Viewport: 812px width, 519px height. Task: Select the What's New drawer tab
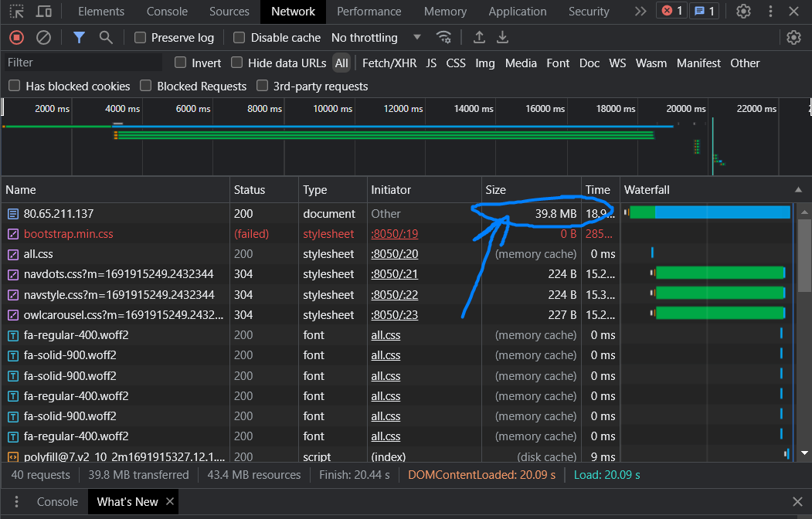[126, 501]
